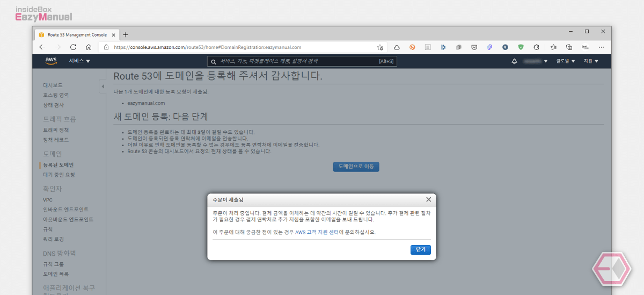644x295 pixels.
Task: Click the 닫기 button in the dialog
Action: click(420, 250)
